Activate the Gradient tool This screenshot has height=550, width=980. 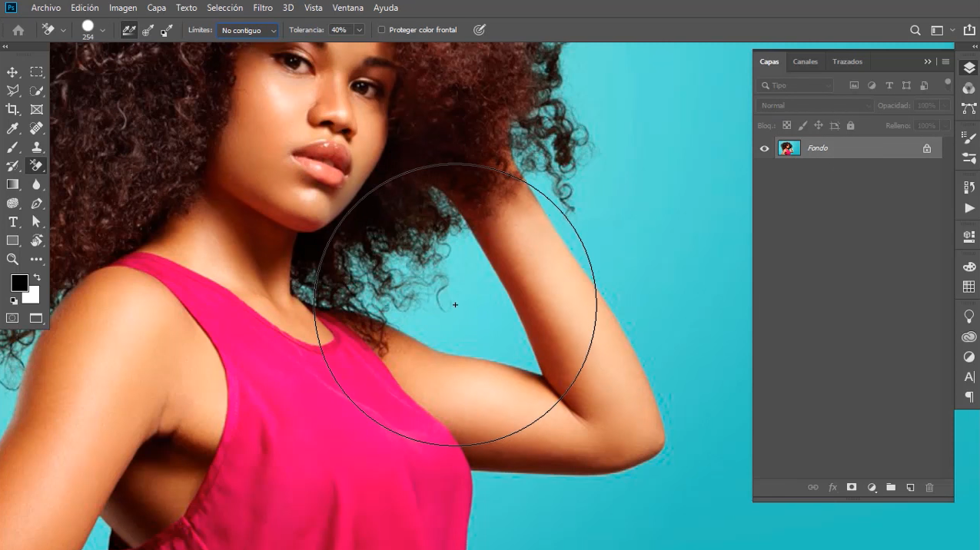point(12,184)
